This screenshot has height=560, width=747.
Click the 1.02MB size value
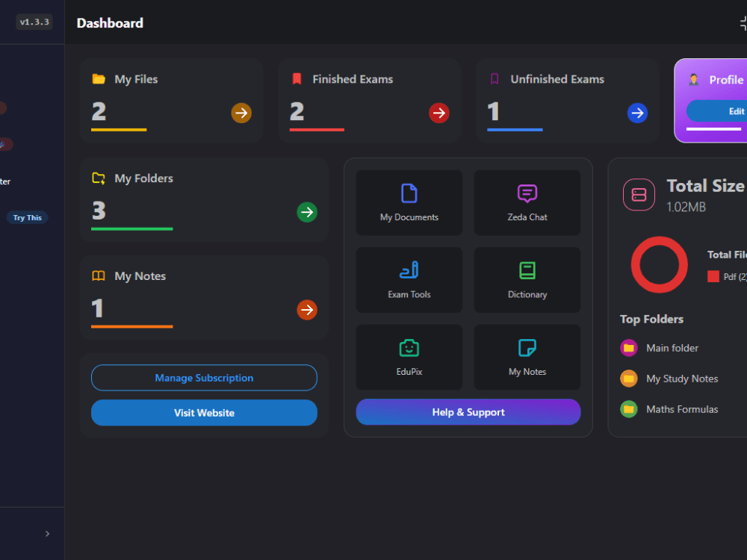pyautogui.click(x=686, y=207)
